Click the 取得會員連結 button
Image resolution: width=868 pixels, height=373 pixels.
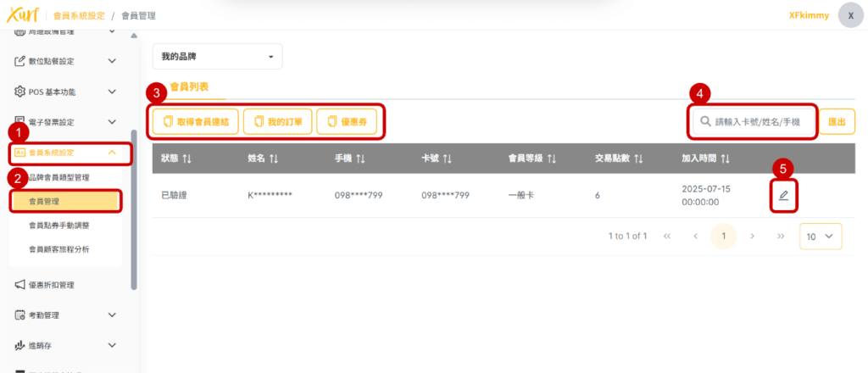click(195, 121)
